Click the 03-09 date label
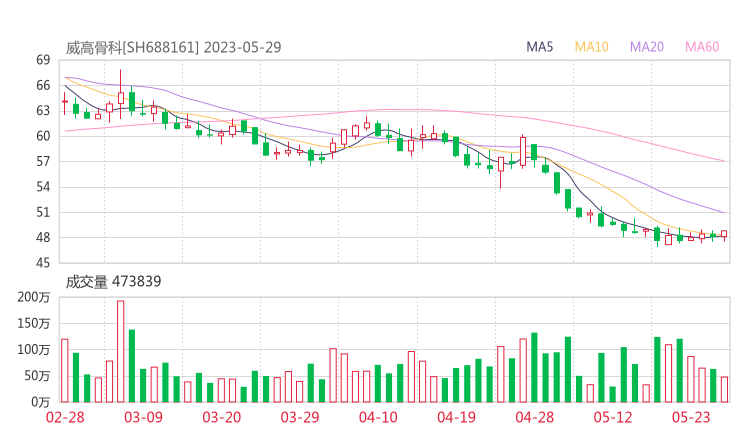Viewport: 740px width, 440px height. [143, 417]
